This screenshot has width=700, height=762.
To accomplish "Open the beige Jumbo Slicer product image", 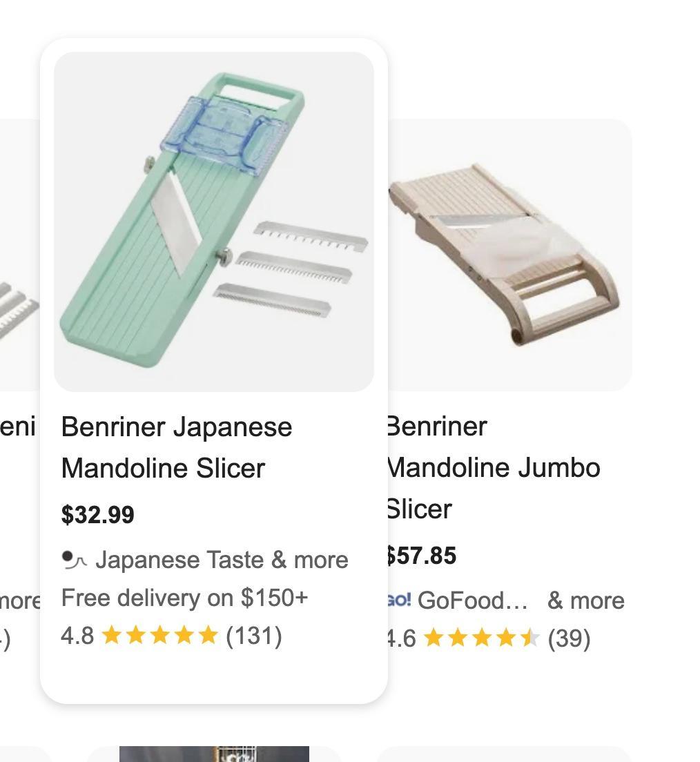I will tap(509, 255).
